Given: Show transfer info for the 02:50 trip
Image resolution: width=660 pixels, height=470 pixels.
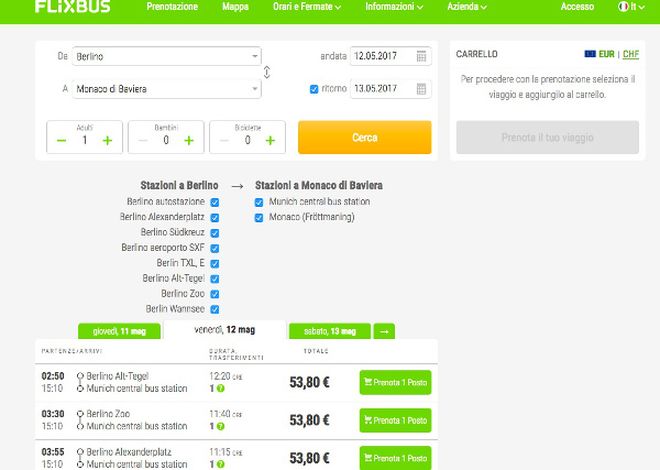Looking at the screenshot, I should [221, 388].
